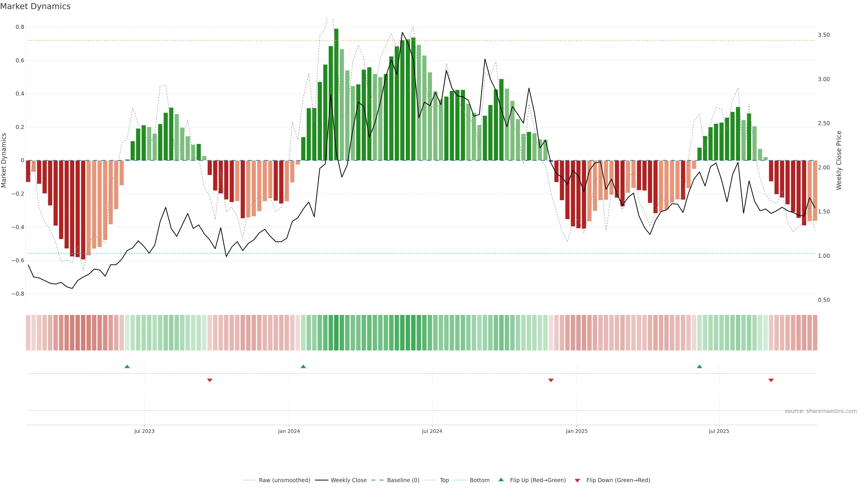Screen dimensions: 868x488
Task: Click the flip-up triangle near Jan 2024
Action: (303, 366)
